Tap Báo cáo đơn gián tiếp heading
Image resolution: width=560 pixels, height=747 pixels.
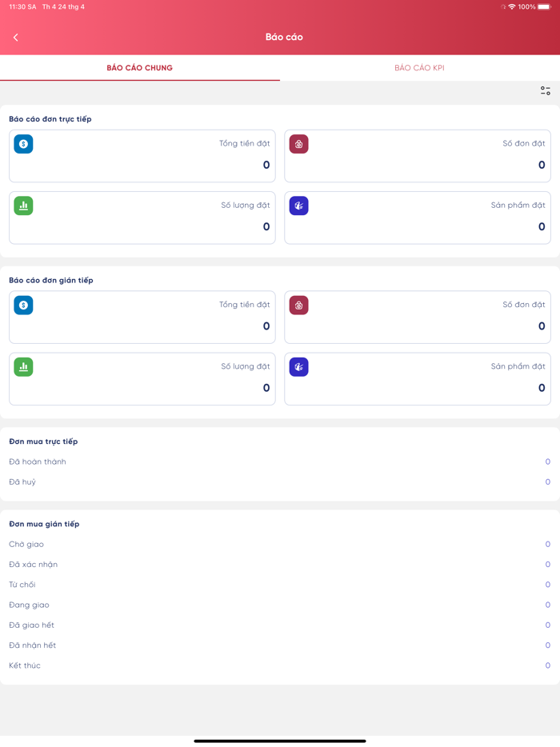(x=51, y=280)
